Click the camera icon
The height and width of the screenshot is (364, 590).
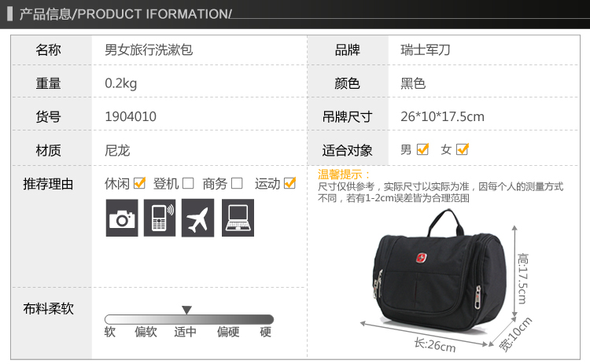point(122,218)
